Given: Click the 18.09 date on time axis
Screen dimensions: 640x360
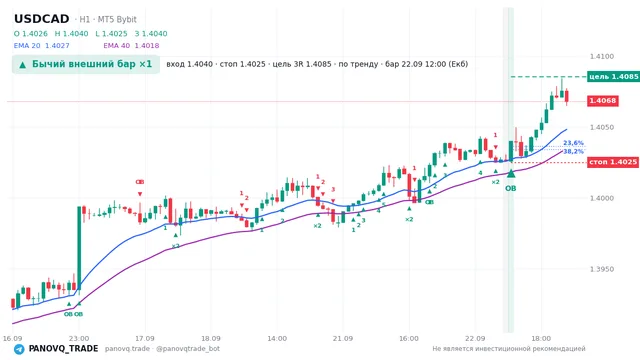Looking at the screenshot, I should [211, 338].
